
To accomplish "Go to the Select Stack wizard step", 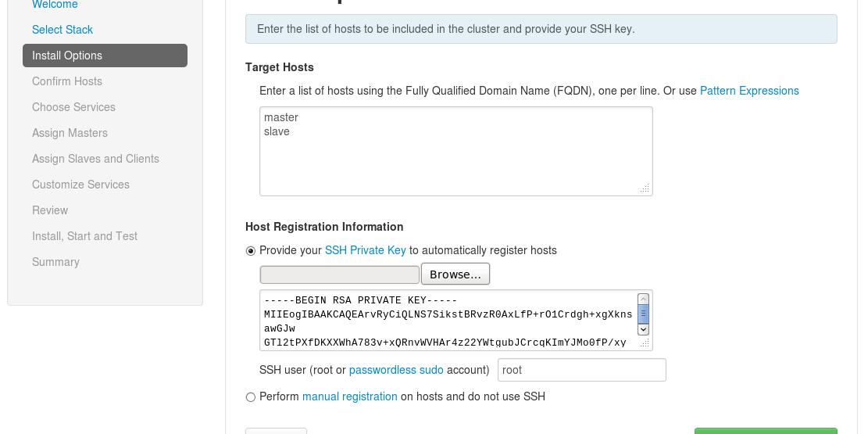I will click(x=63, y=30).
